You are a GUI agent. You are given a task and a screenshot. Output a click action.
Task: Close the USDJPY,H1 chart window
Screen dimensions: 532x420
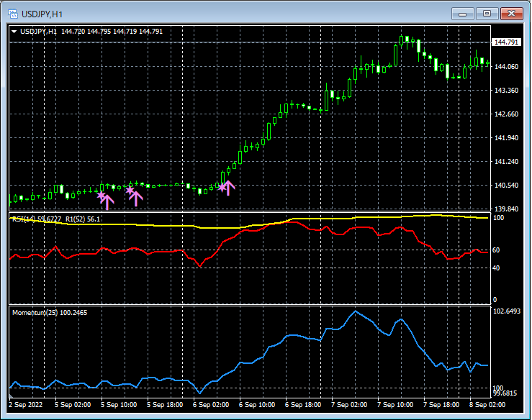coord(511,14)
